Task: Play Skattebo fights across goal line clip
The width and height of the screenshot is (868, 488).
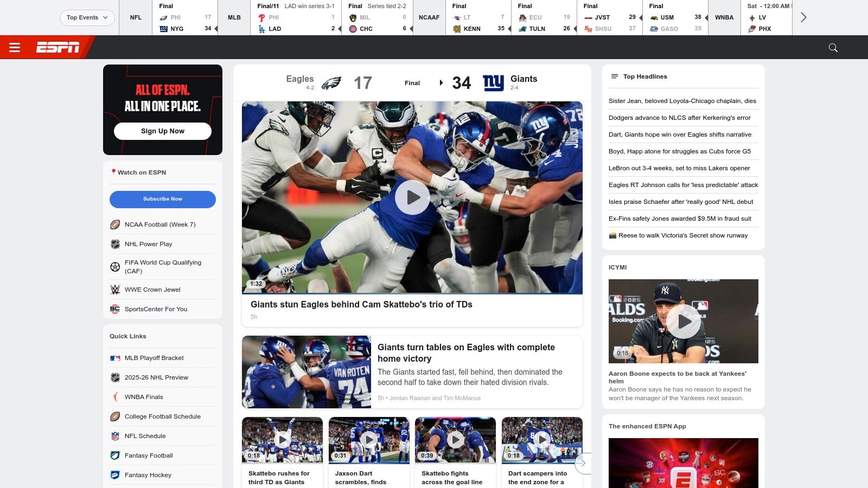Action: coord(455,440)
